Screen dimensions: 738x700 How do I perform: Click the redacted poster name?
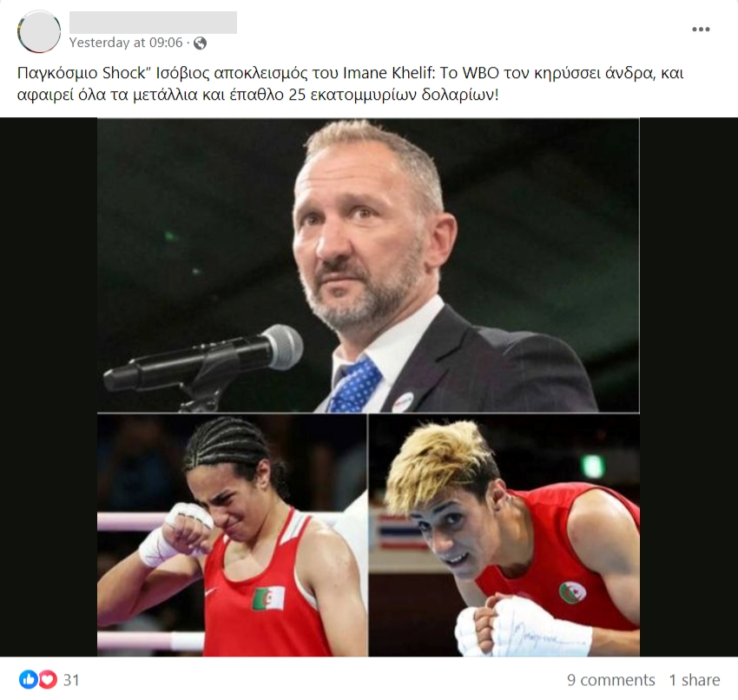[153, 23]
